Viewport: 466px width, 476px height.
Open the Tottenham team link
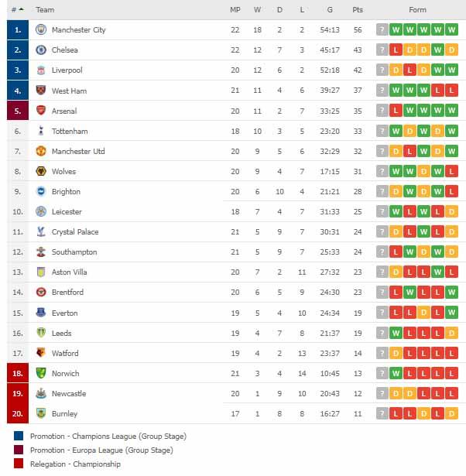[x=70, y=132]
